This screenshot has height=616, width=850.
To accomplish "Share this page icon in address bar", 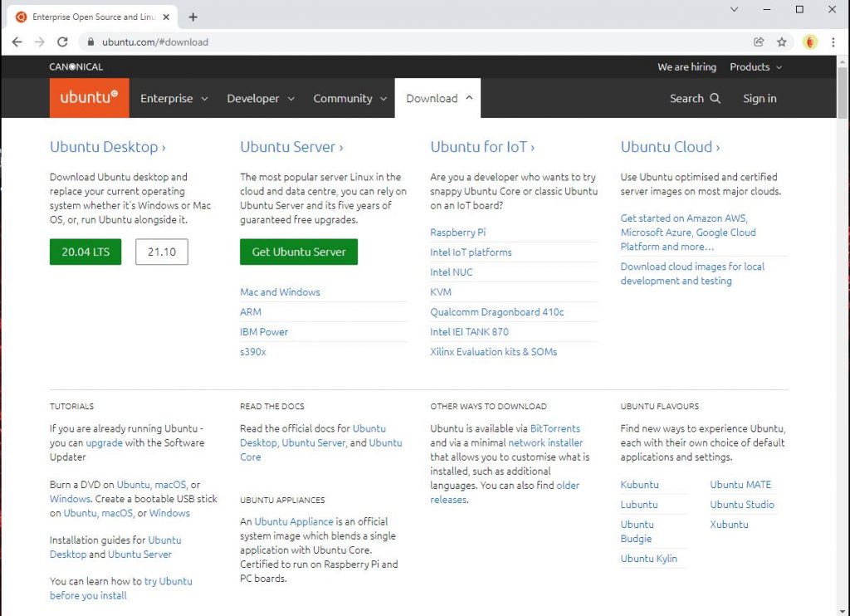I will [x=759, y=42].
